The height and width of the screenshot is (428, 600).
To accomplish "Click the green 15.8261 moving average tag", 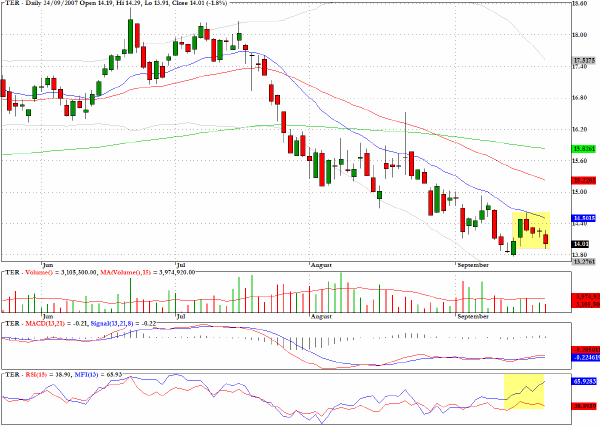I will pos(584,149).
